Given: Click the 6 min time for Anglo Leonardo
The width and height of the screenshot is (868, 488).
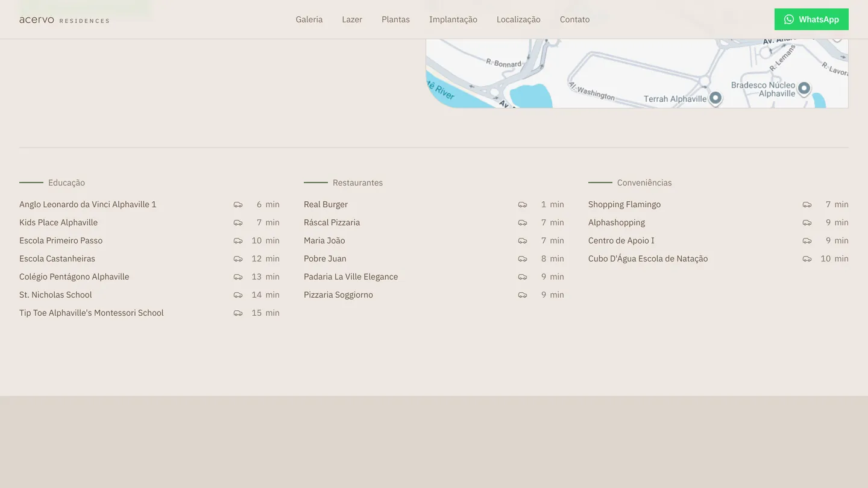Looking at the screenshot, I should (268, 204).
